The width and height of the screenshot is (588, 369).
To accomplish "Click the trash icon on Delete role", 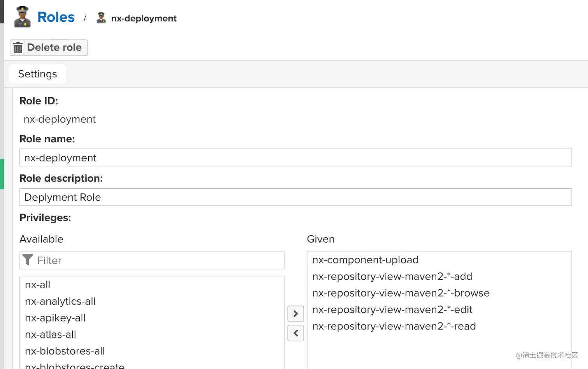I will point(18,48).
